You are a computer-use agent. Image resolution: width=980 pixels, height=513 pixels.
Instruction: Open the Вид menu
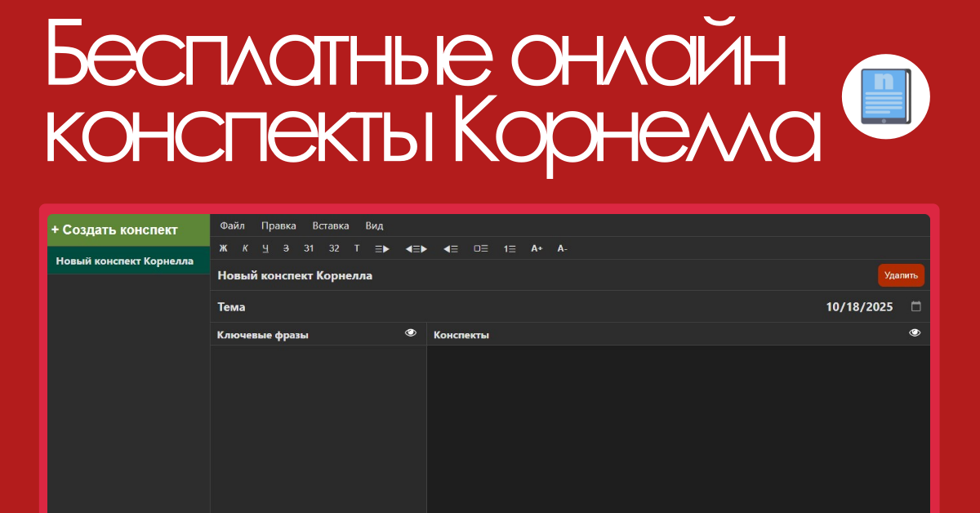[374, 226]
